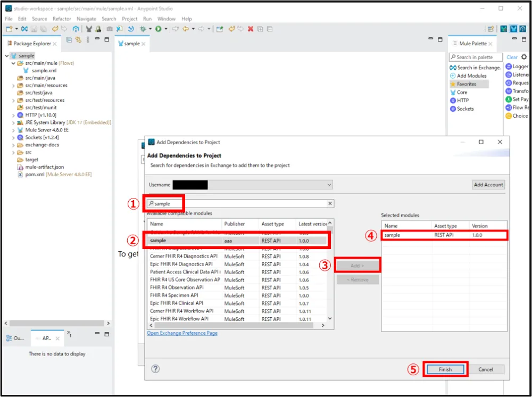
Task: Click the Finish button
Action: click(x=445, y=369)
